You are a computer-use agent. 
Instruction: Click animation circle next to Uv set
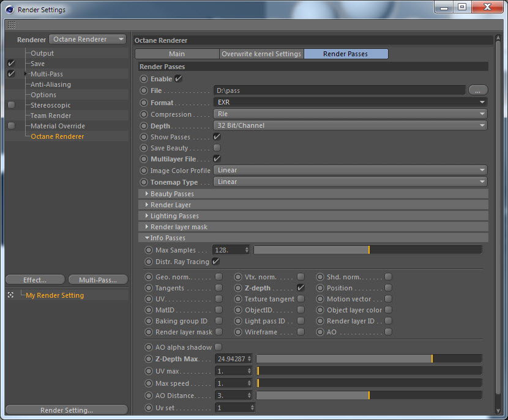coord(149,408)
